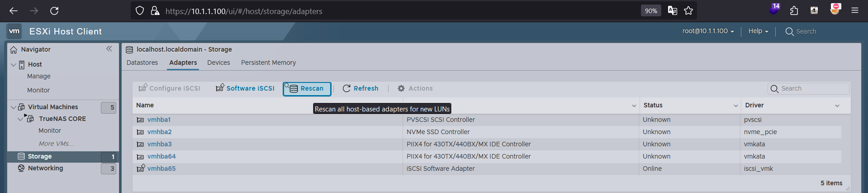This screenshot has height=193, width=868.
Task: Open Monitor under TrueNAS CORE
Action: [50, 130]
